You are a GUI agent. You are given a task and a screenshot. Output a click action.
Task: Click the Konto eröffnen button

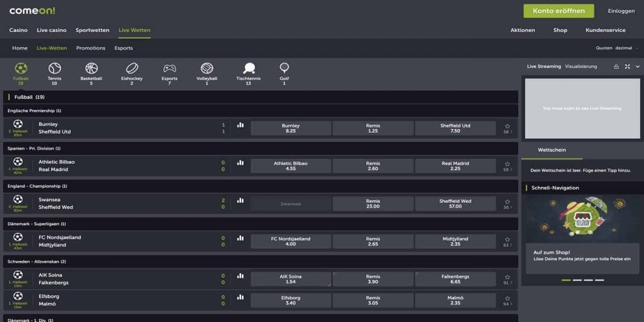(559, 11)
